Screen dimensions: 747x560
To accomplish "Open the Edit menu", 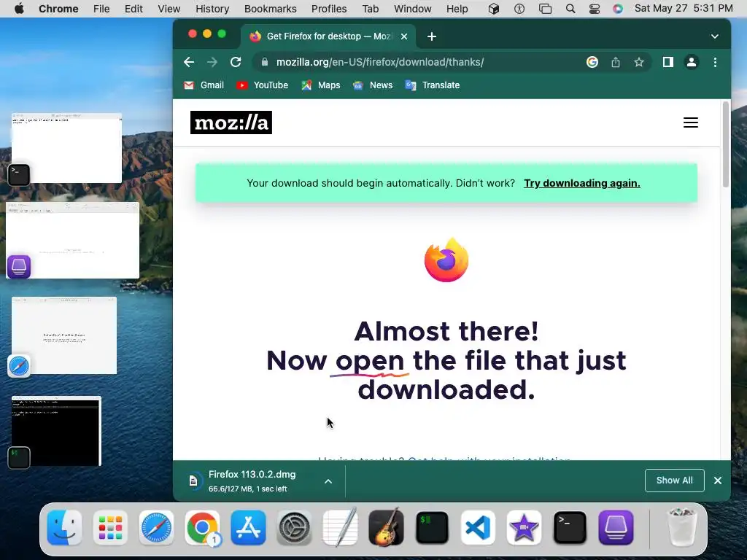I will (133, 9).
